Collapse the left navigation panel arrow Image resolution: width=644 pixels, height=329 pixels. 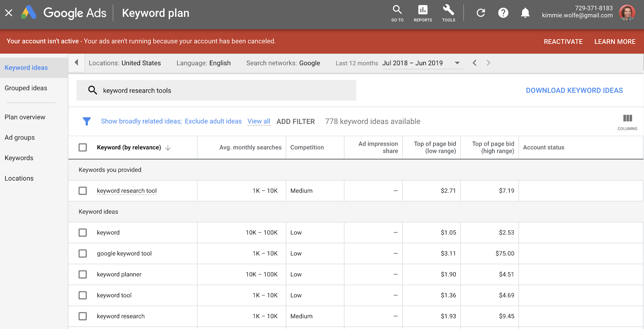point(76,63)
